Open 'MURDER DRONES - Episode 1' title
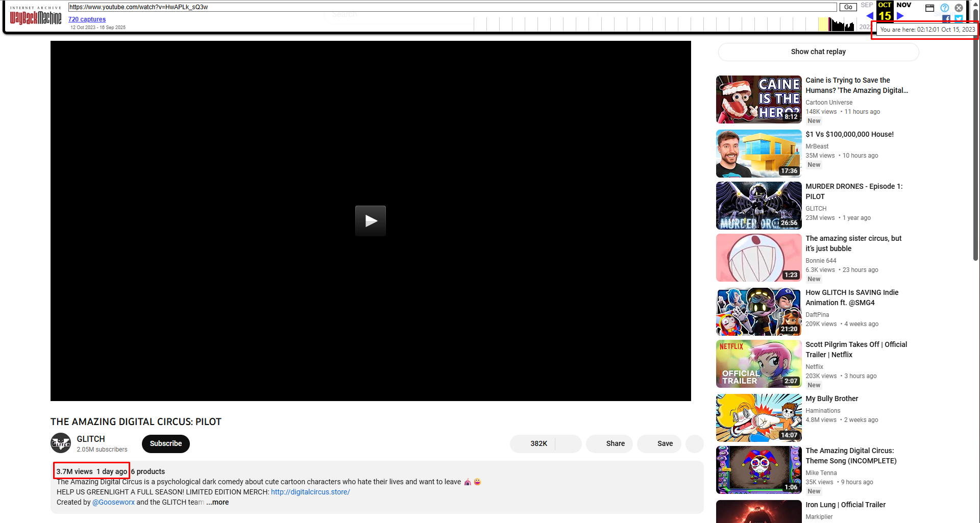 point(854,191)
